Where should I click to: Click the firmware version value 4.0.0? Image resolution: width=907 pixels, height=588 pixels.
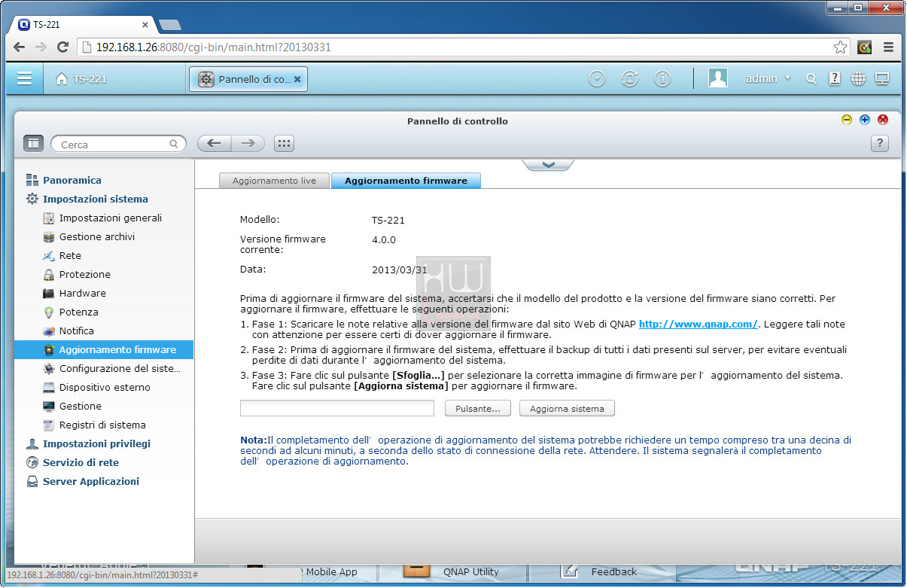pos(384,240)
